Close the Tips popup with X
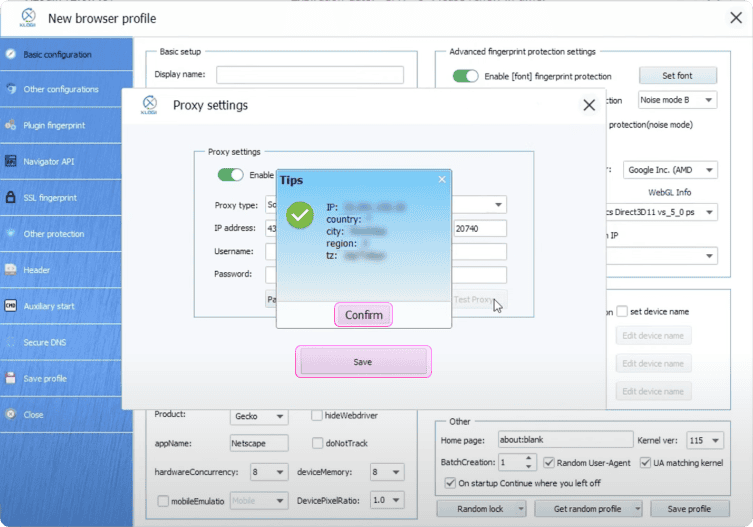Image resolution: width=753 pixels, height=527 pixels. 442,179
